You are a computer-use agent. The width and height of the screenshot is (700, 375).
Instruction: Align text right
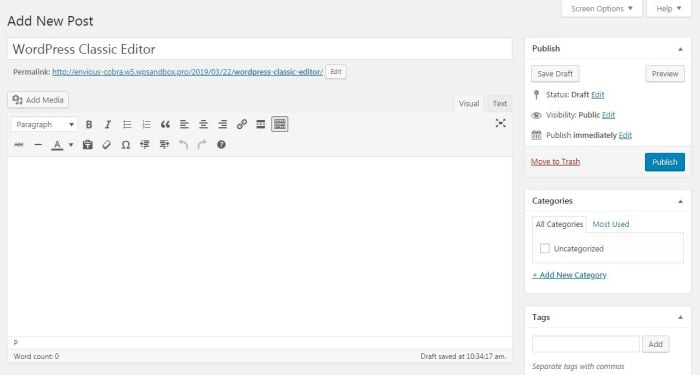(222, 125)
